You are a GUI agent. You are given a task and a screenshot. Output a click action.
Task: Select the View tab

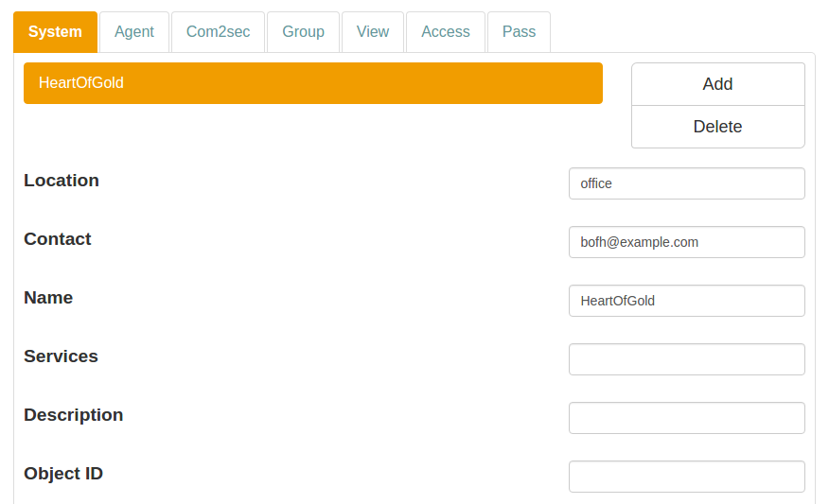click(x=372, y=32)
